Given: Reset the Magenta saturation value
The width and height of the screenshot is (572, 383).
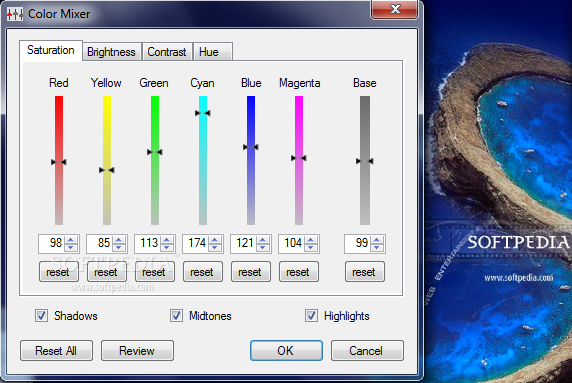Looking at the screenshot, I should 299,272.
